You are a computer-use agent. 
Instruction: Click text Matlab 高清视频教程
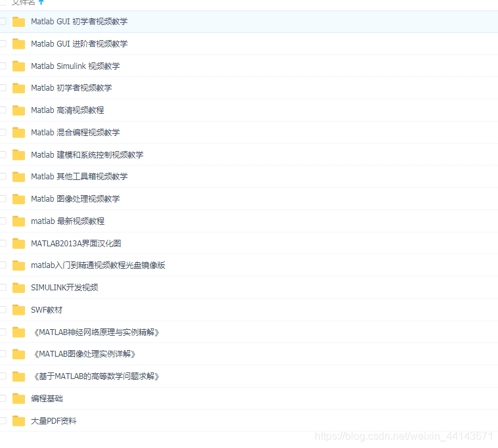(67, 110)
